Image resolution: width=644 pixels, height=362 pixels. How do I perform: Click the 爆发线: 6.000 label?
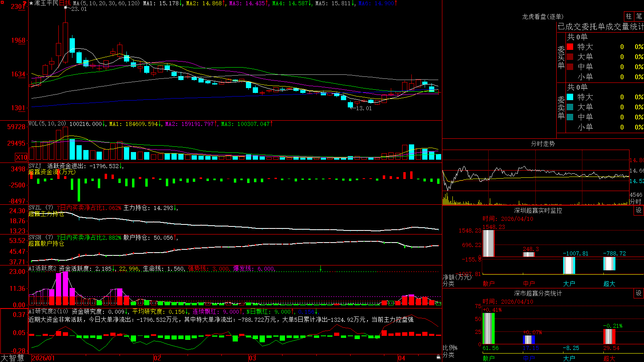point(254,269)
